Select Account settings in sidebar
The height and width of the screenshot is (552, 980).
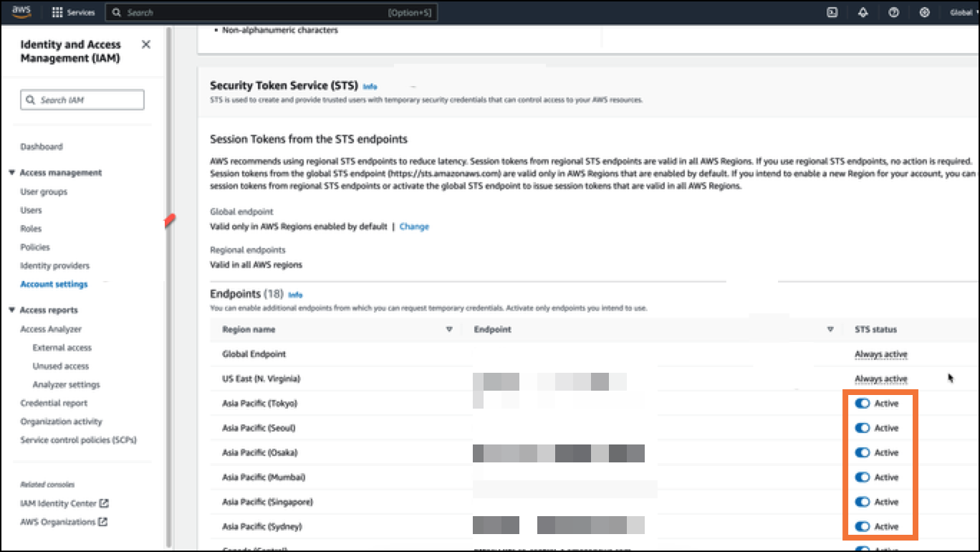tap(54, 285)
